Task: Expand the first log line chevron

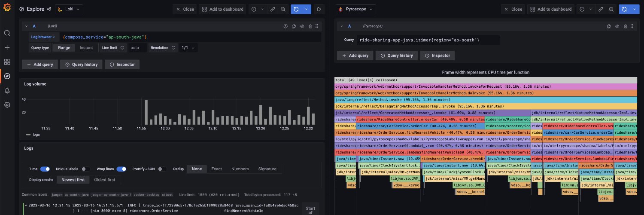Action: pos(25,205)
